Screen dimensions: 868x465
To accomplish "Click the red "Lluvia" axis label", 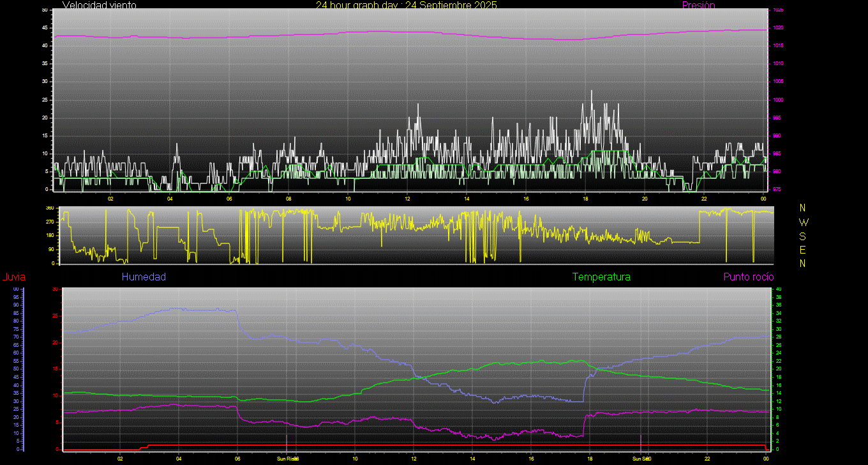I will coord(13,277).
